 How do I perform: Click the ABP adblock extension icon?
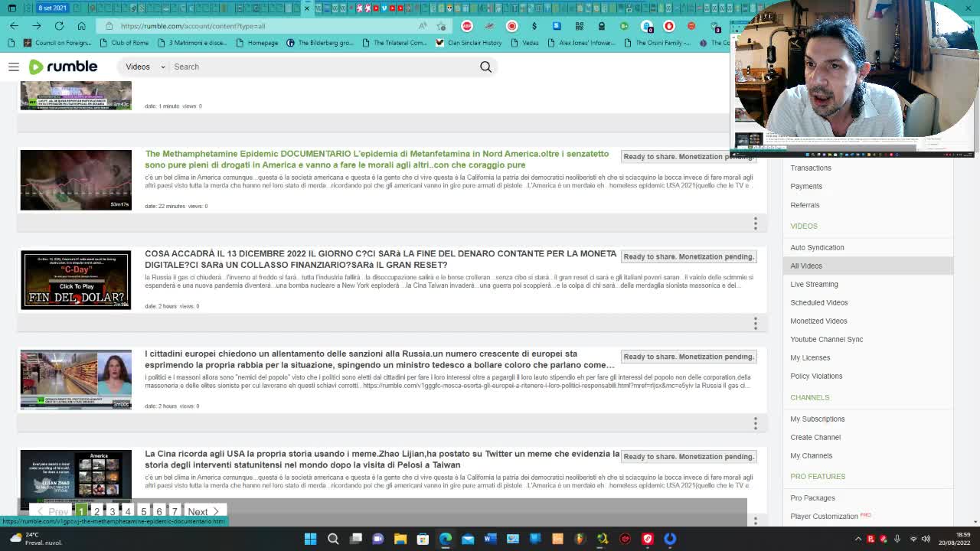pos(467,26)
